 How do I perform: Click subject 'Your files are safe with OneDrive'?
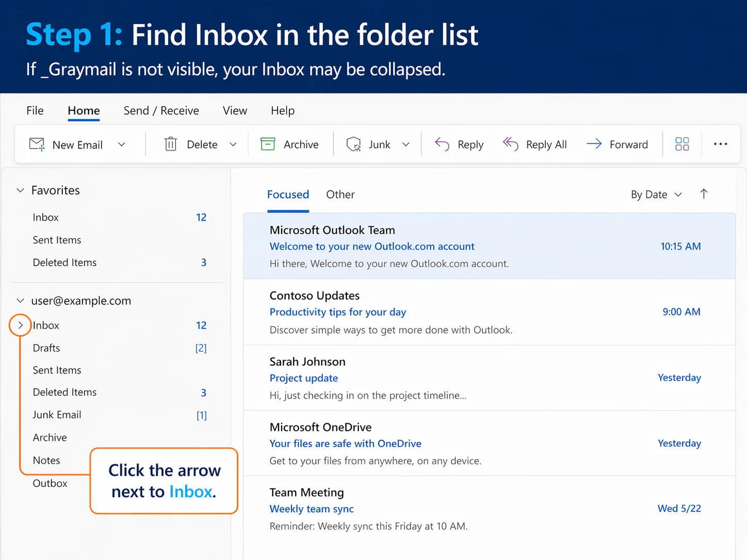pyautogui.click(x=346, y=443)
